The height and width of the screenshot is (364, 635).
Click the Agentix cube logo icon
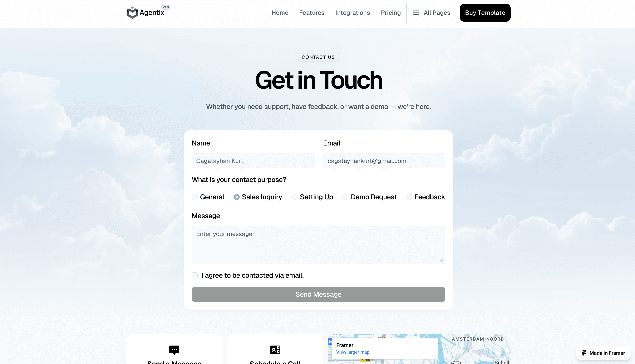point(132,13)
